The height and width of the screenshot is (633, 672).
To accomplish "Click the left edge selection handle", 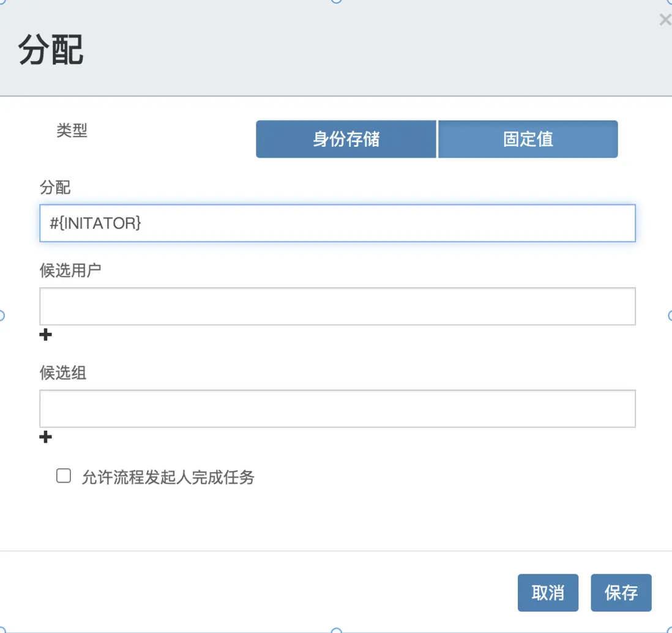I will coord(1,316).
